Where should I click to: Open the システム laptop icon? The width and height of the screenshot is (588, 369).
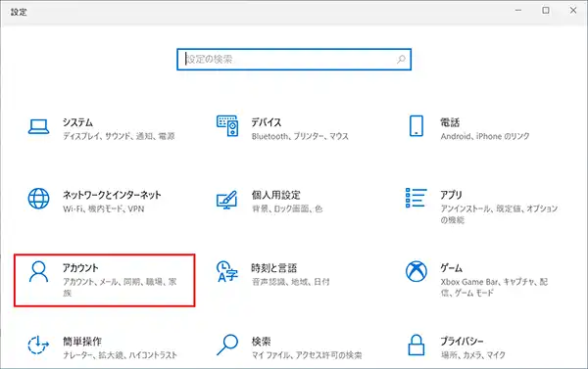pyautogui.click(x=38, y=126)
